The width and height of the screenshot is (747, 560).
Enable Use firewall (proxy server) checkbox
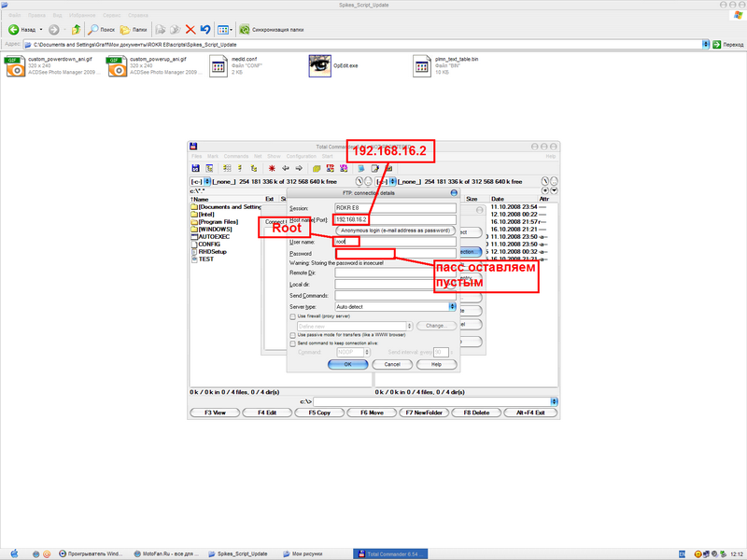pyautogui.click(x=292, y=316)
